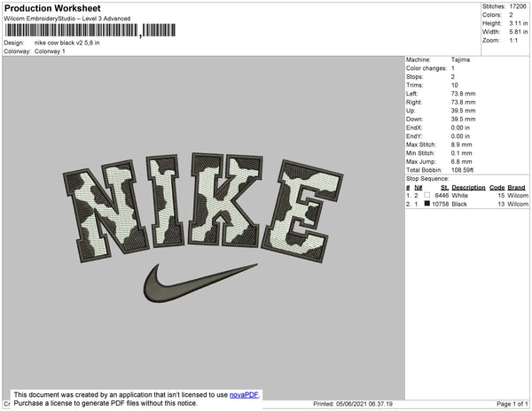The image size is (532, 411).
Task: Click the letter N in the design
Action: point(100,206)
